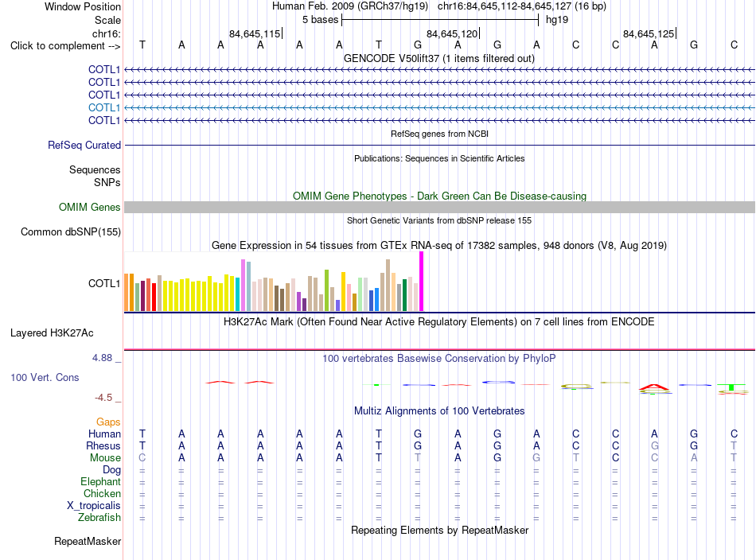Select the Elephant alignment row label
The image size is (756, 560).
tap(100, 481)
